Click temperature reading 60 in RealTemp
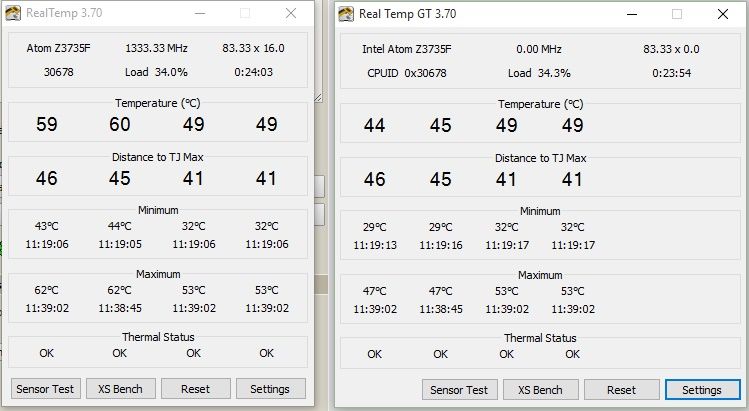 (119, 124)
